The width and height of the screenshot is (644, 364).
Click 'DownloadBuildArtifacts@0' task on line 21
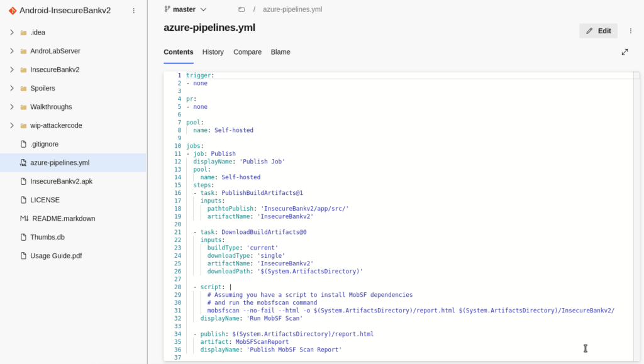point(264,232)
